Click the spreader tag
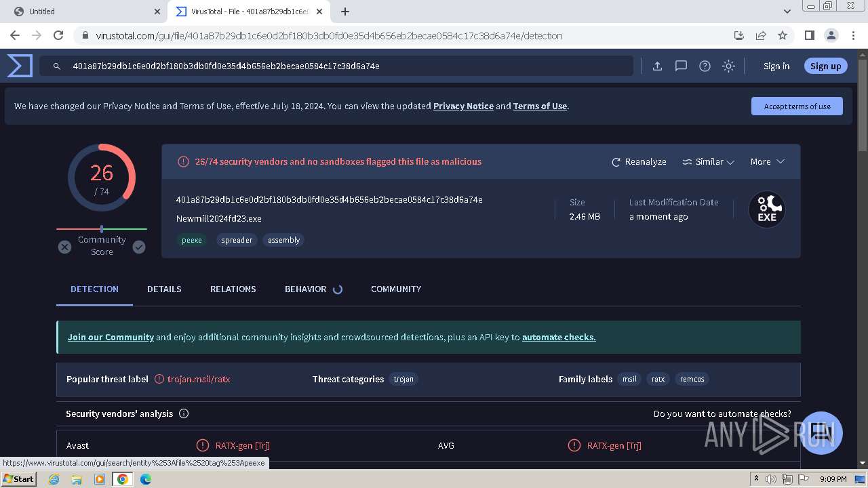 (237, 240)
